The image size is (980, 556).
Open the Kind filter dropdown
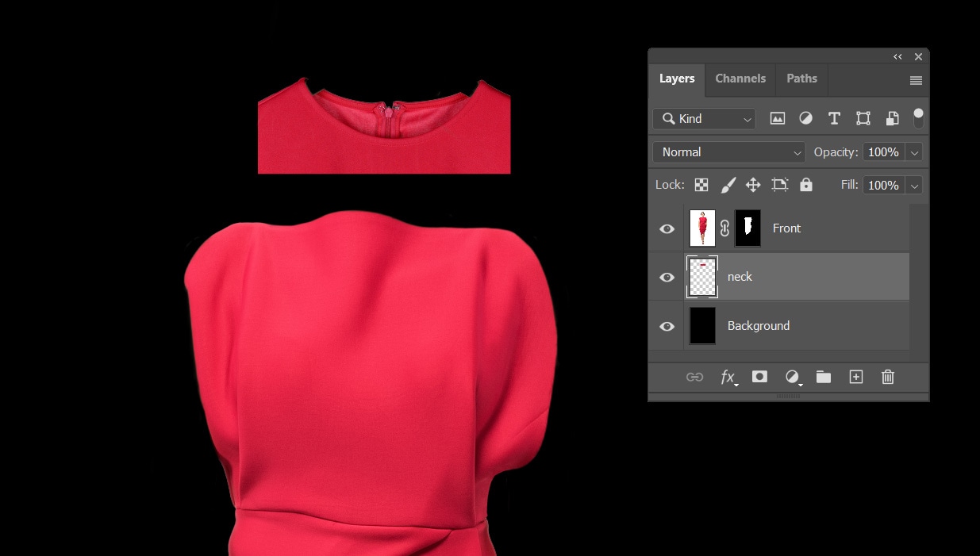(x=704, y=118)
